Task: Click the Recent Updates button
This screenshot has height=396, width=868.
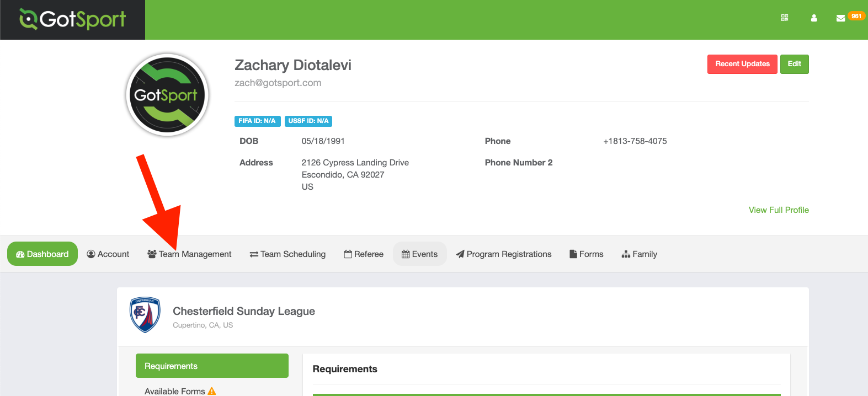Action: coord(742,64)
